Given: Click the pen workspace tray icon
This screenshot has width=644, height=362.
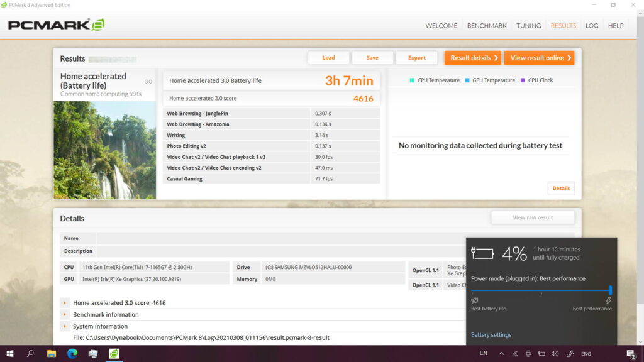Looking at the screenshot, I should coord(570,353).
